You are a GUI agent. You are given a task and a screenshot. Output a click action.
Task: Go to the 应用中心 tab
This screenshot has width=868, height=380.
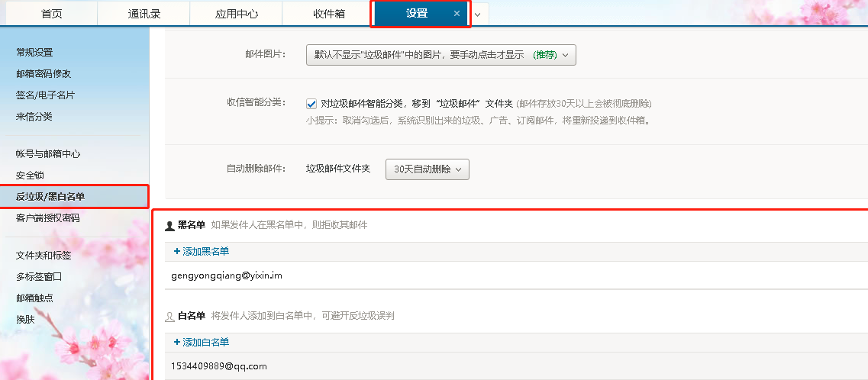click(235, 14)
